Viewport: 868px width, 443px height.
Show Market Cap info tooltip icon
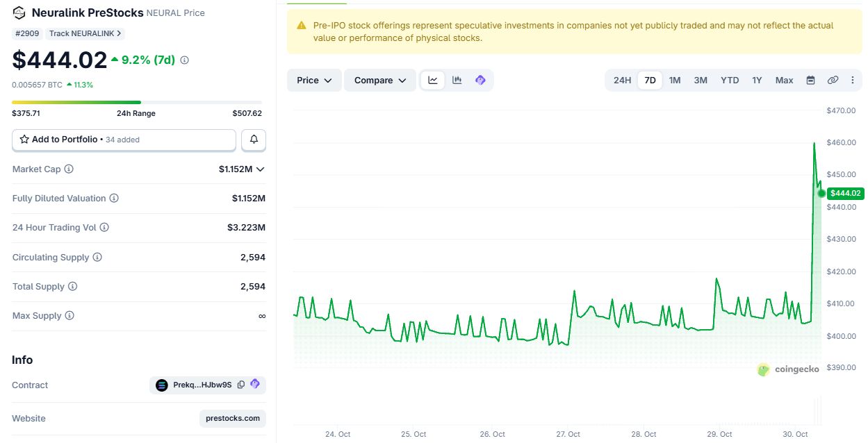69,169
